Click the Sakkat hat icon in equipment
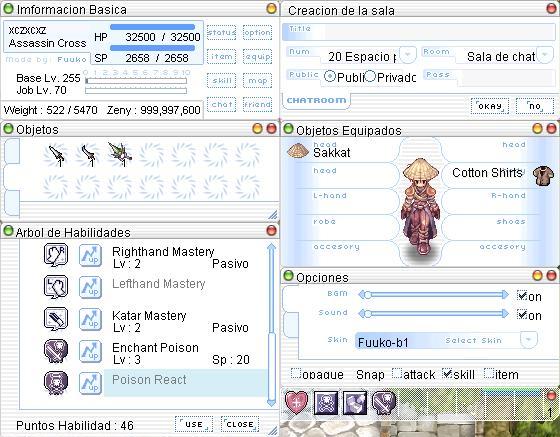The height and width of the screenshot is (437, 560). coord(298,151)
